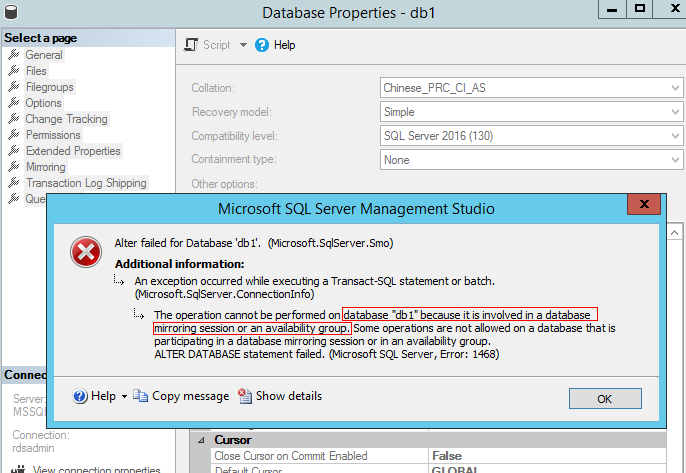Click the wrench icon next to Change Tracking
Screen dimensions: 686x473
click(14, 119)
